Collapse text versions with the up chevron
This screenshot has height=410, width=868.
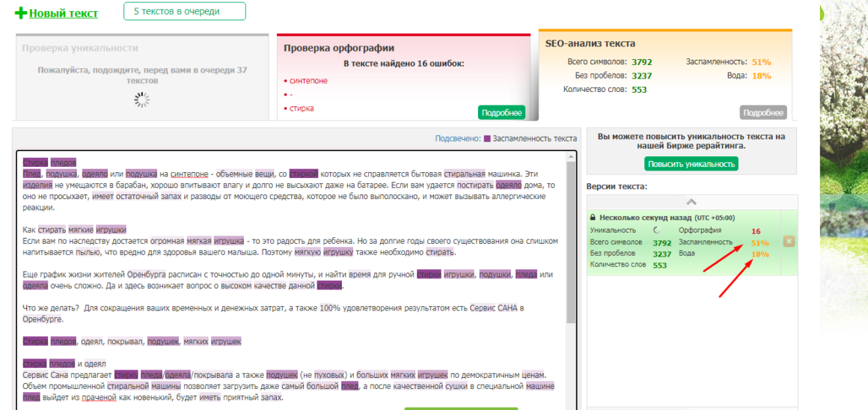[691, 202]
